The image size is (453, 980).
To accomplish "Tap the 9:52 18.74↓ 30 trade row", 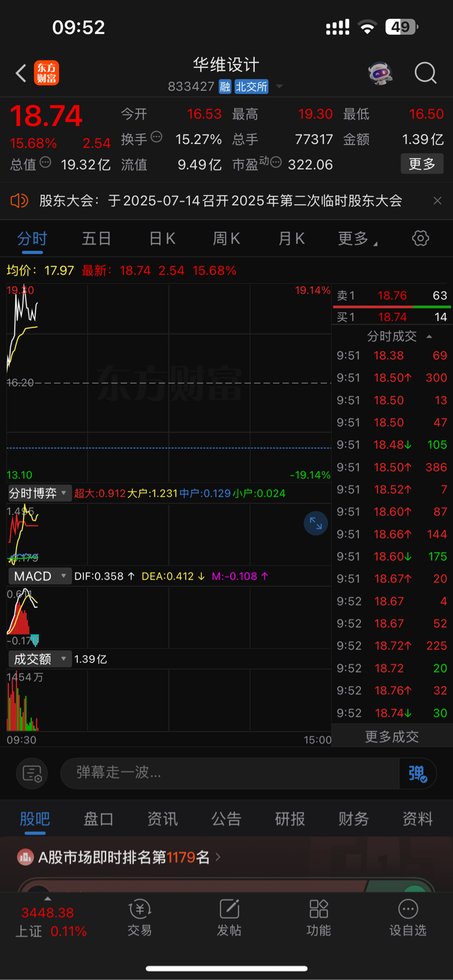I will click(x=392, y=713).
